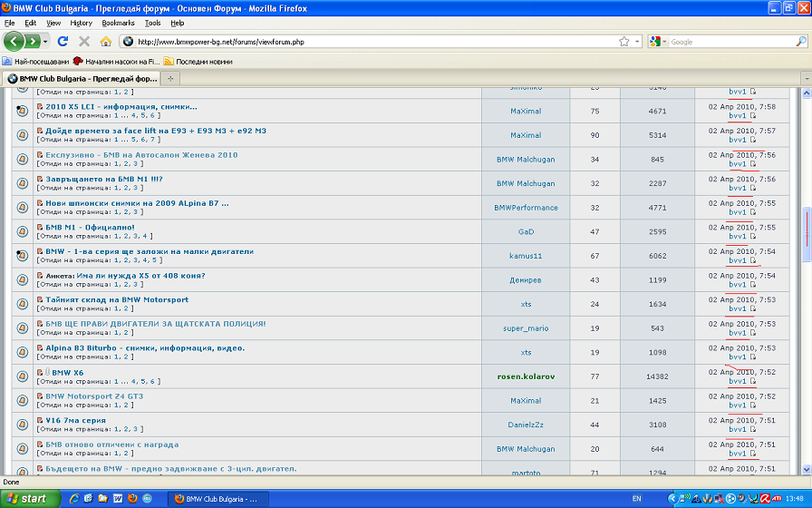Open the Home page icon
The height and width of the screenshot is (508, 812).
click(x=106, y=41)
